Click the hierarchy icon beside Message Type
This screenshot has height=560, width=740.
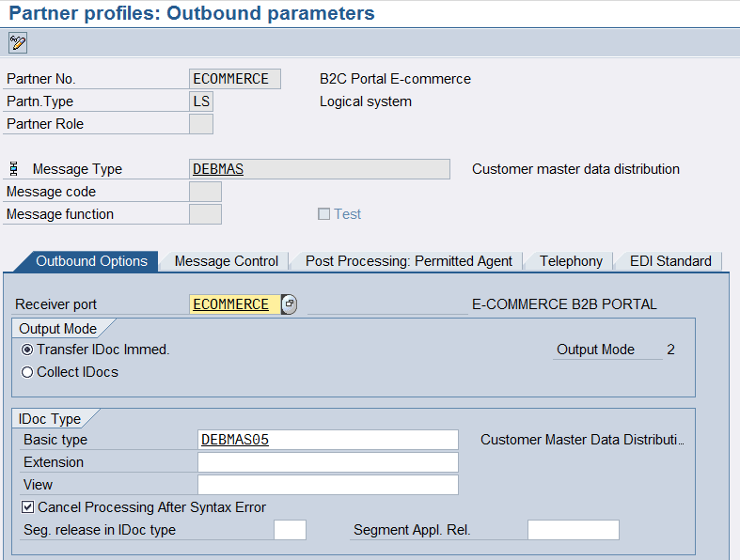(14, 169)
